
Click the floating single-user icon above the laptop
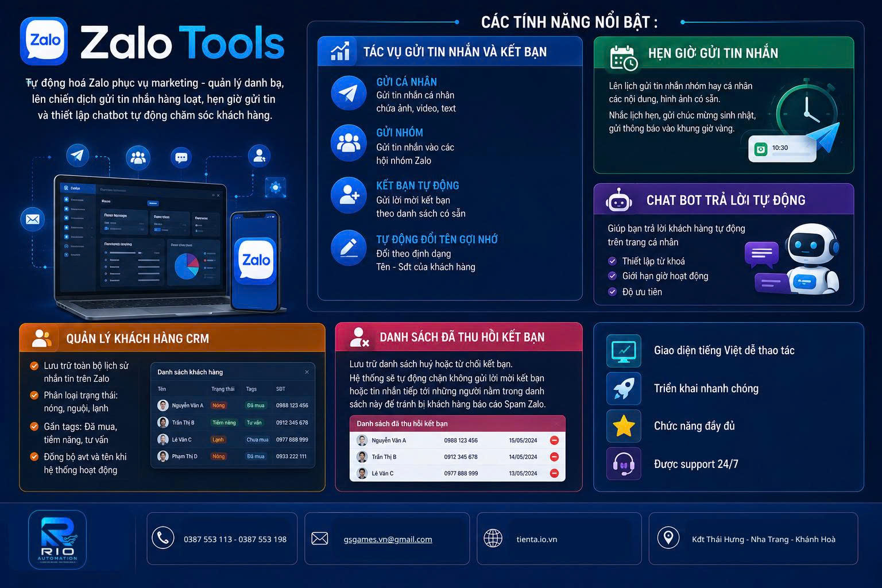click(x=259, y=156)
